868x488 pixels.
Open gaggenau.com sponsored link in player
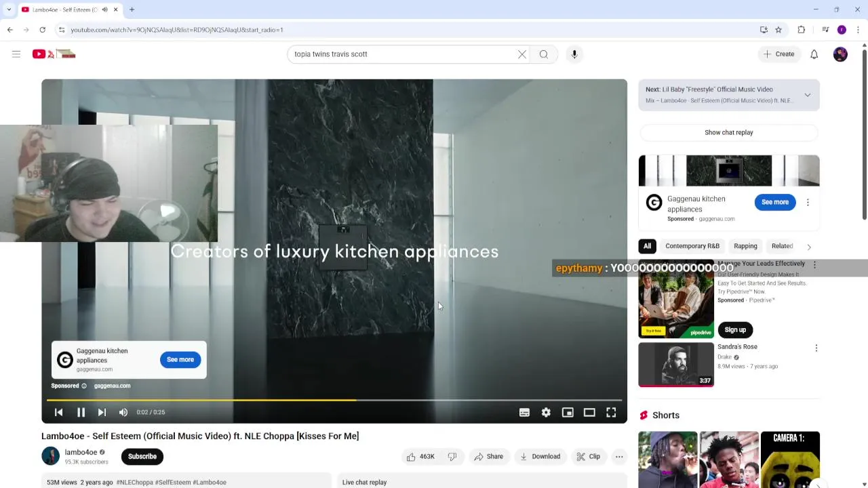pos(112,386)
